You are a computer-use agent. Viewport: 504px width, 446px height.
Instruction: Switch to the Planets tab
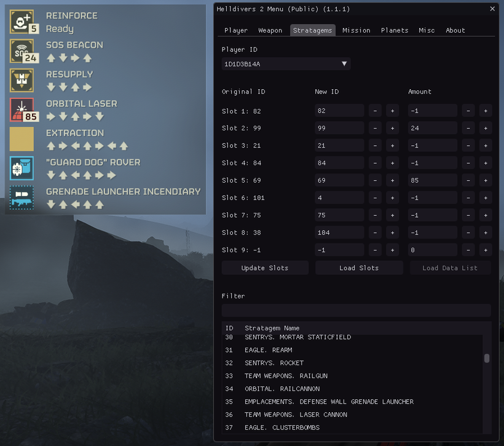click(x=395, y=30)
